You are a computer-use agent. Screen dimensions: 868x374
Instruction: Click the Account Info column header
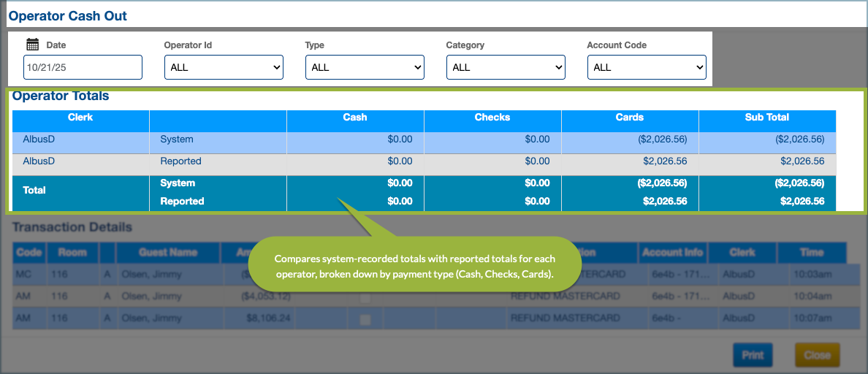pyautogui.click(x=672, y=253)
